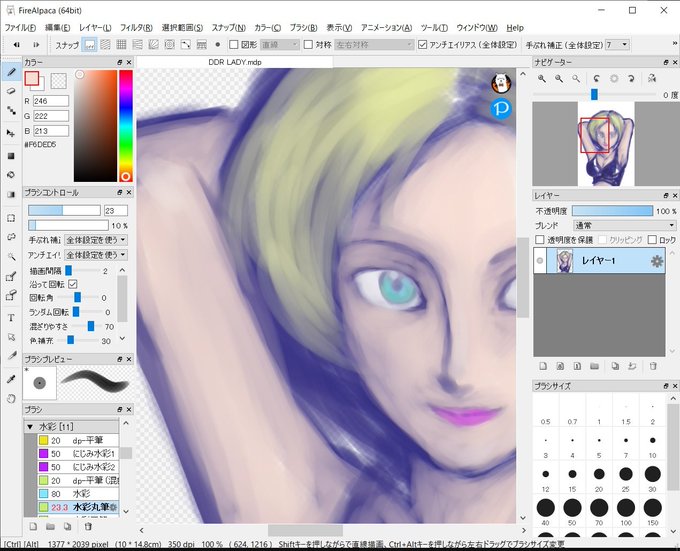This screenshot has height=551, width=680.
Task: Click the R value input field
Action: tap(51, 101)
